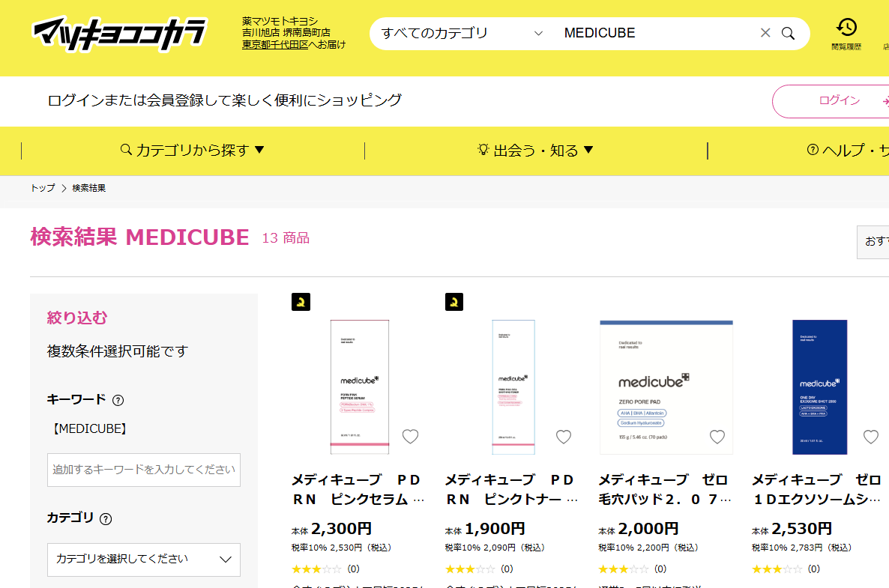Screen dimensions: 889x588
Task: Open the browsing history (閲覧履歴) icon
Action: tap(846, 34)
